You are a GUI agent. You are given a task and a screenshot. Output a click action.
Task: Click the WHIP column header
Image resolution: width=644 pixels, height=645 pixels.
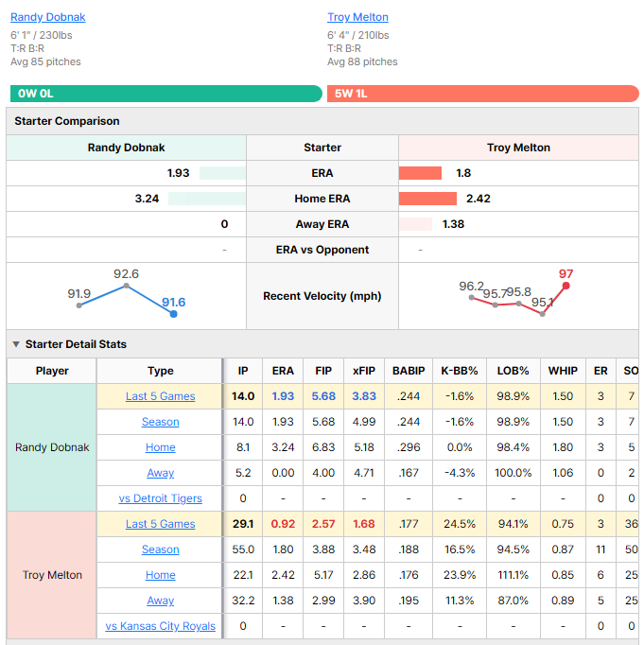coord(563,371)
